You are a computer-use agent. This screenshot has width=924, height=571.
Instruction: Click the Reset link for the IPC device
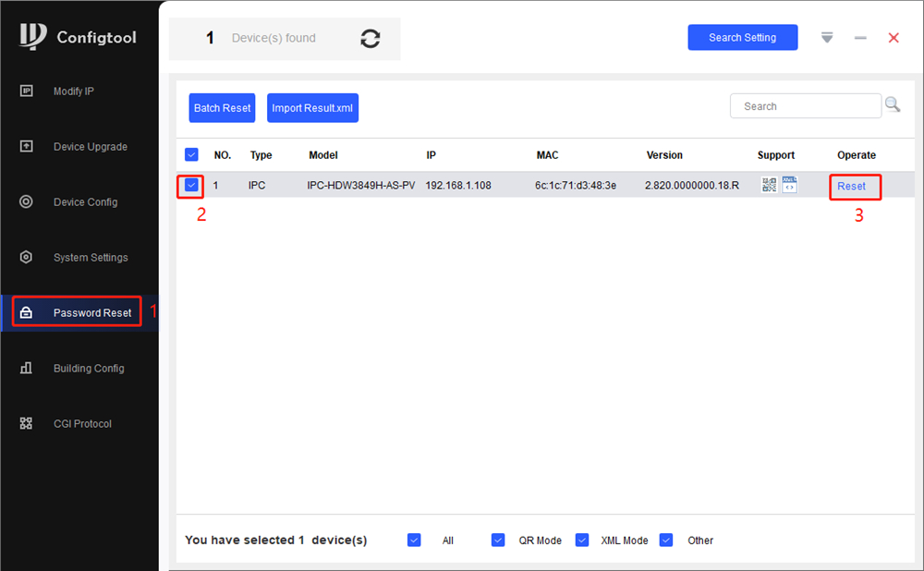point(851,186)
